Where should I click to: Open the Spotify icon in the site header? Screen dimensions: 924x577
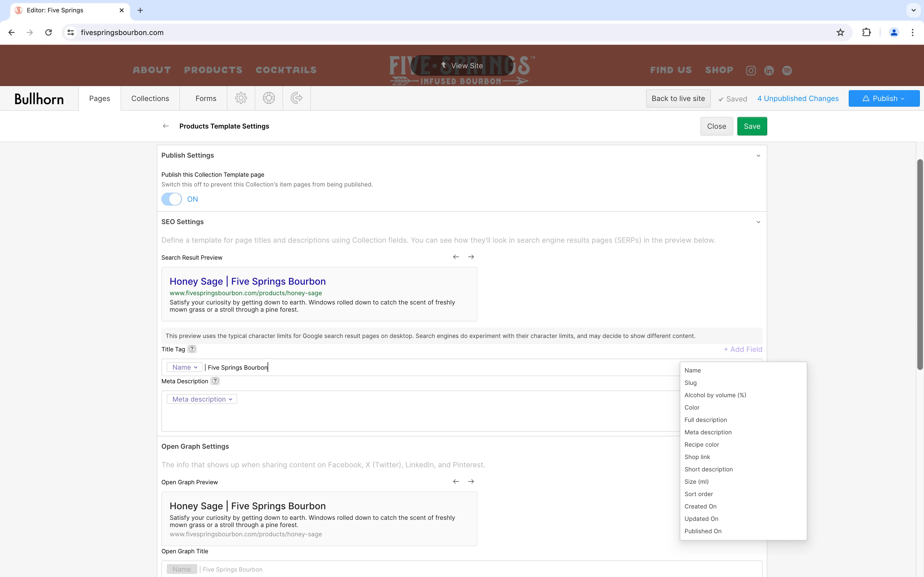click(787, 70)
